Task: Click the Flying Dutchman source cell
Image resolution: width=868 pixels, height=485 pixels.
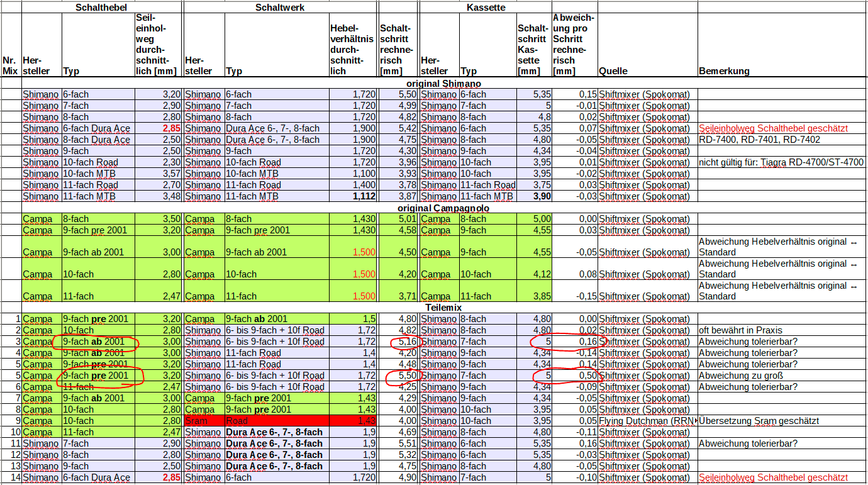Action: click(x=647, y=421)
